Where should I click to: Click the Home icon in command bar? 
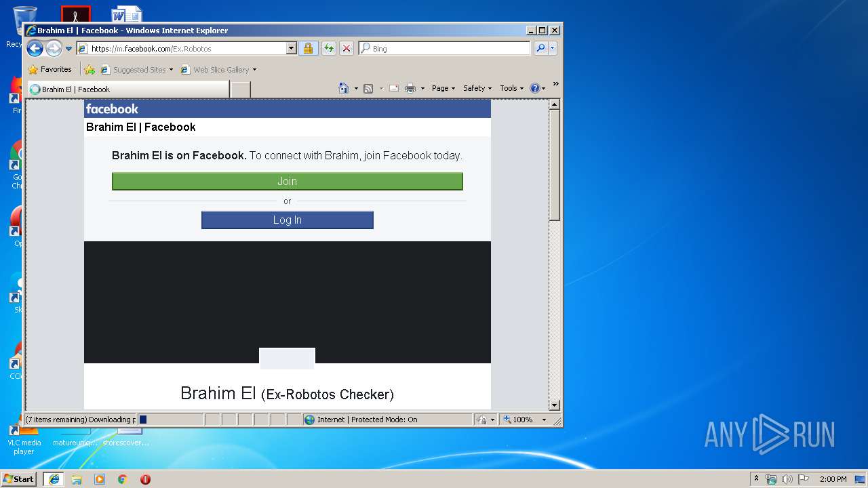[x=344, y=88]
